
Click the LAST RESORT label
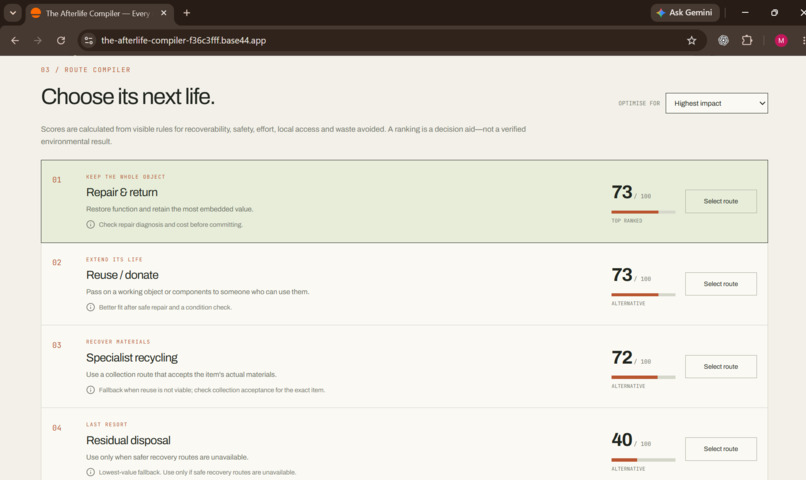coord(106,424)
